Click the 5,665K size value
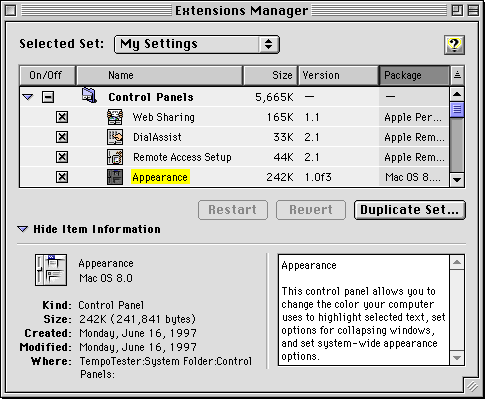This screenshot has height=399, width=485. click(274, 97)
